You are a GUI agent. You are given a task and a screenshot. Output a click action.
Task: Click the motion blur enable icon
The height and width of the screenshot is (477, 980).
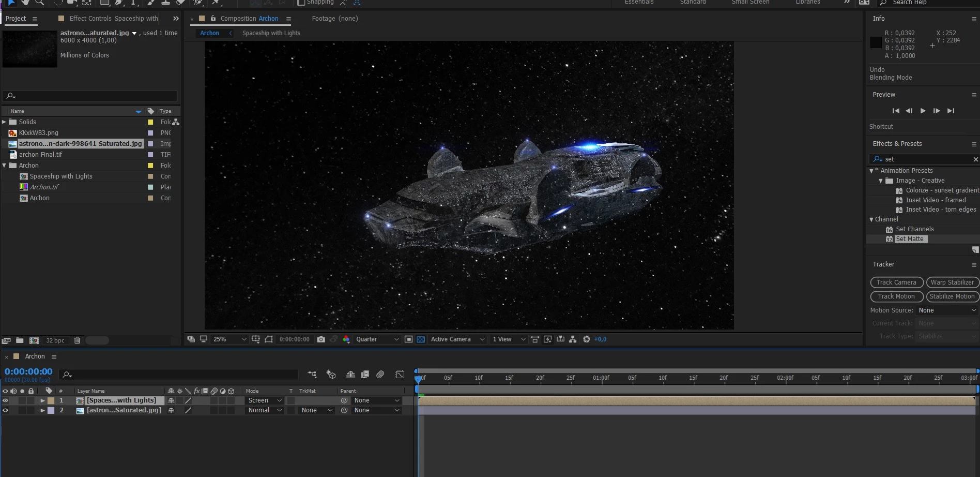tap(380, 375)
